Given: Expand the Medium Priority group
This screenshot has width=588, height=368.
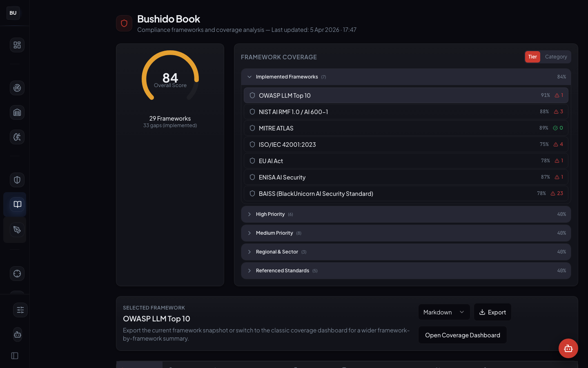Looking at the screenshot, I should pyautogui.click(x=406, y=233).
